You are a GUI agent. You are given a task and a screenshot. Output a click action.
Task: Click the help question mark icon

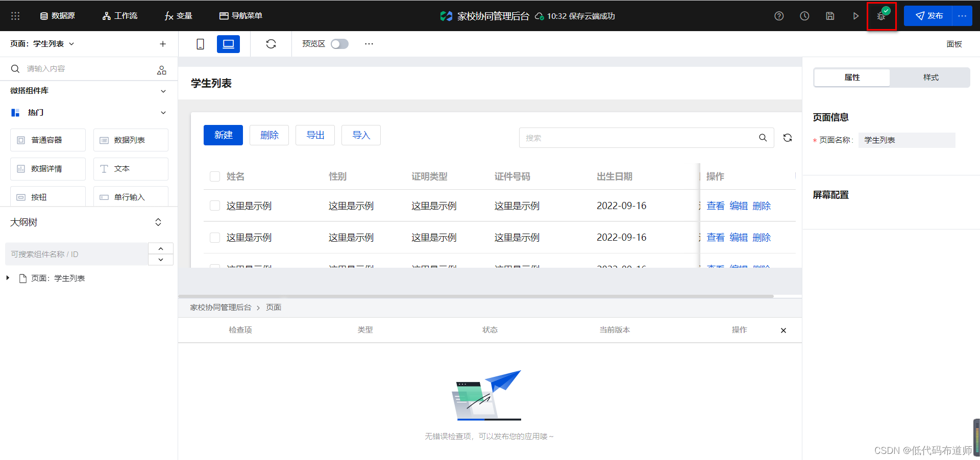point(779,16)
